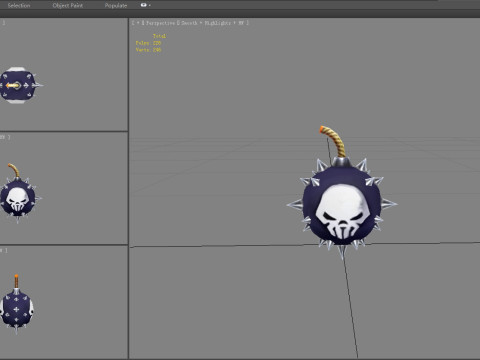Switch to the Populate ribbon tab
This screenshot has height=360, width=480.
click(116, 5)
